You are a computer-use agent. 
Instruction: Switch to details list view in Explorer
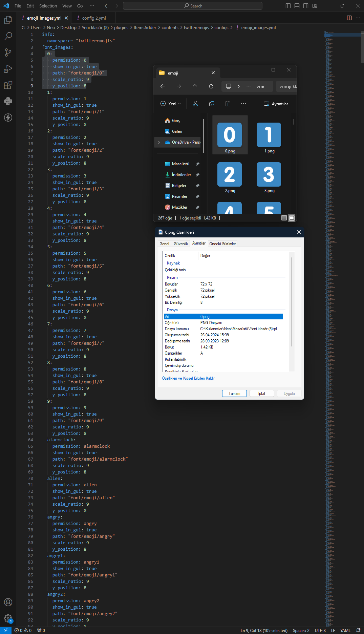pyautogui.click(x=284, y=218)
